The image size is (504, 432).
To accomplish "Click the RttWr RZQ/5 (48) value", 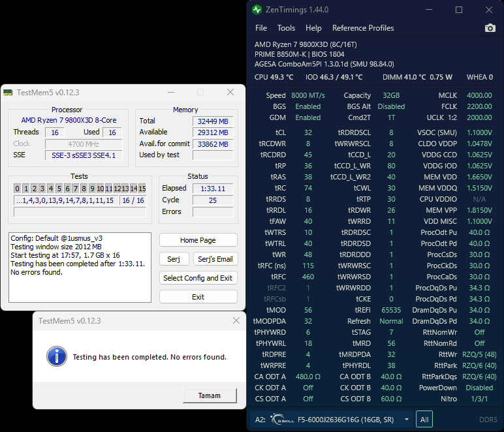I will coord(479,354).
